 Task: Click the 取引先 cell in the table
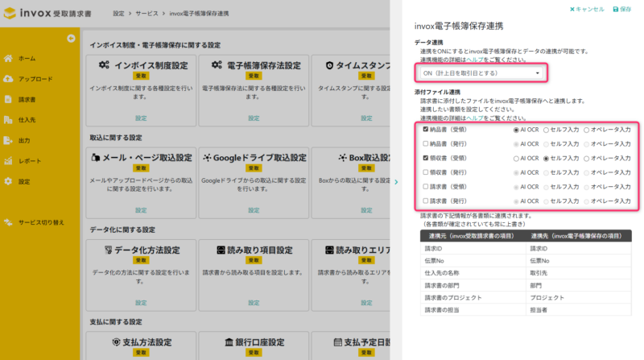[x=579, y=273]
